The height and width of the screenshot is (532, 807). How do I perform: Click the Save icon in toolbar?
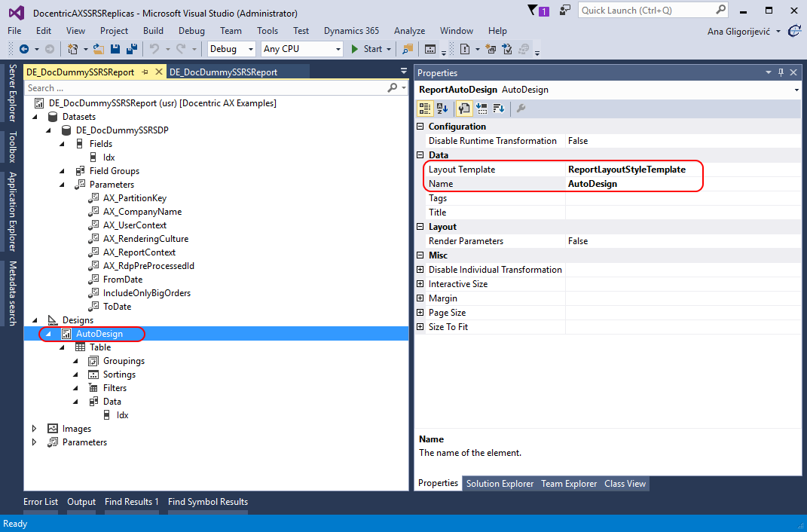(x=115, y=49)
